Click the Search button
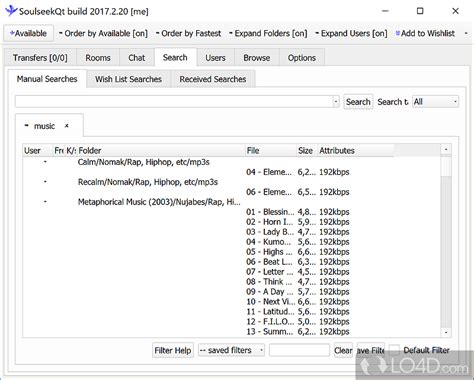Screen dimensions: 474x380 [358, 102]
